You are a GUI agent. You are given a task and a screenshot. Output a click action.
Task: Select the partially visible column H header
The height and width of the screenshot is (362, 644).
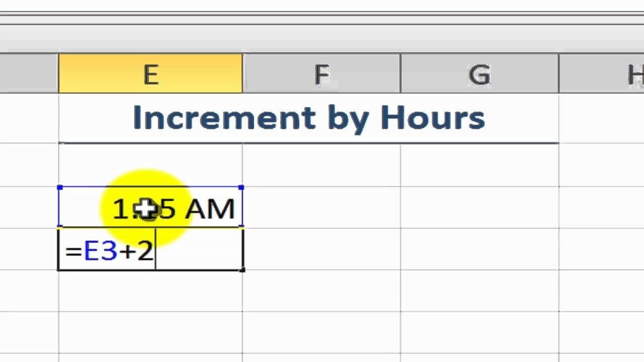[x=602, y=73]
